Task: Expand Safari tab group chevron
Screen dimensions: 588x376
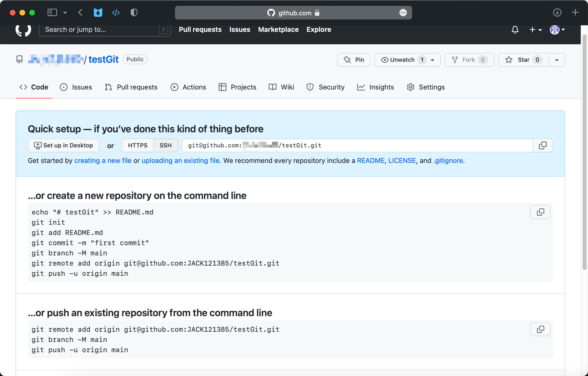Action: click(65, 12)
